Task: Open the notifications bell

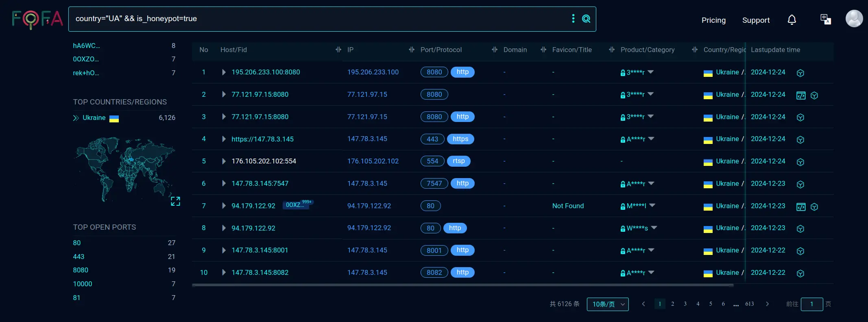Action: tap(792, 20)
